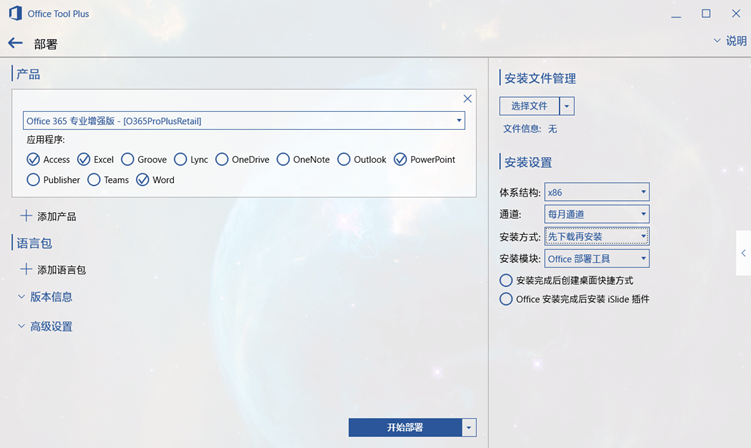Open the 安装模块 Office 部署工具 dropdown

[x=597, y=259]
